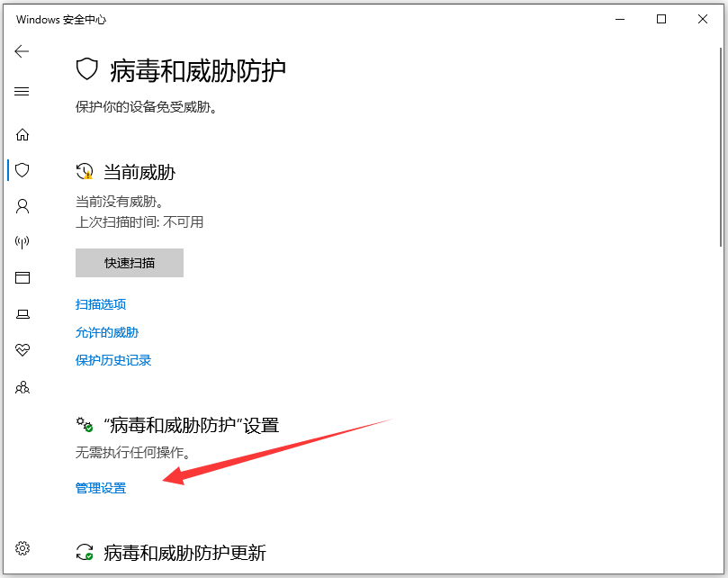The width and height of the screenshot is (728, 578).
Task: Open Device security laptop icon
Action: click(x=22, y=314)
